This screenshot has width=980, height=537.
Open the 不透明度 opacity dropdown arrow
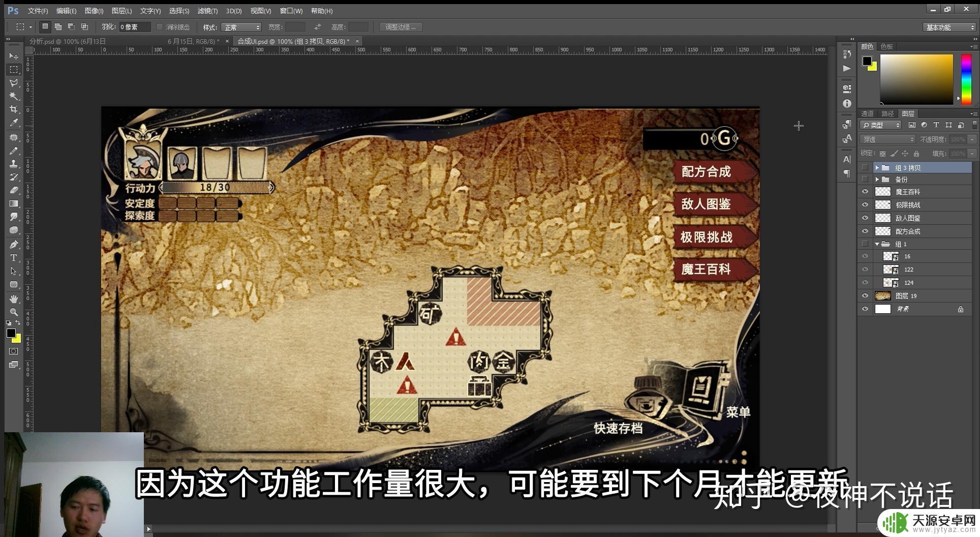pos(972,139)
